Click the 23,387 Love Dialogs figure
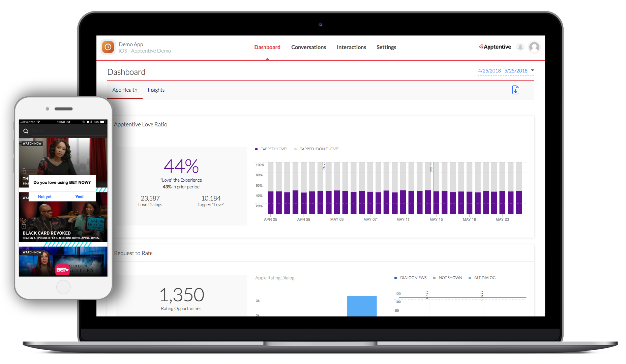 pyautogui.click(x=150, y=198)
